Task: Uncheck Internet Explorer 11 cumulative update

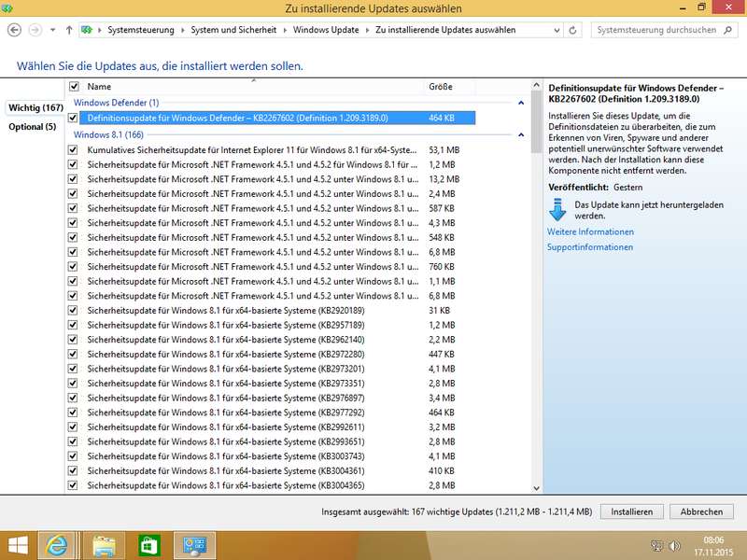Action: 73,149
